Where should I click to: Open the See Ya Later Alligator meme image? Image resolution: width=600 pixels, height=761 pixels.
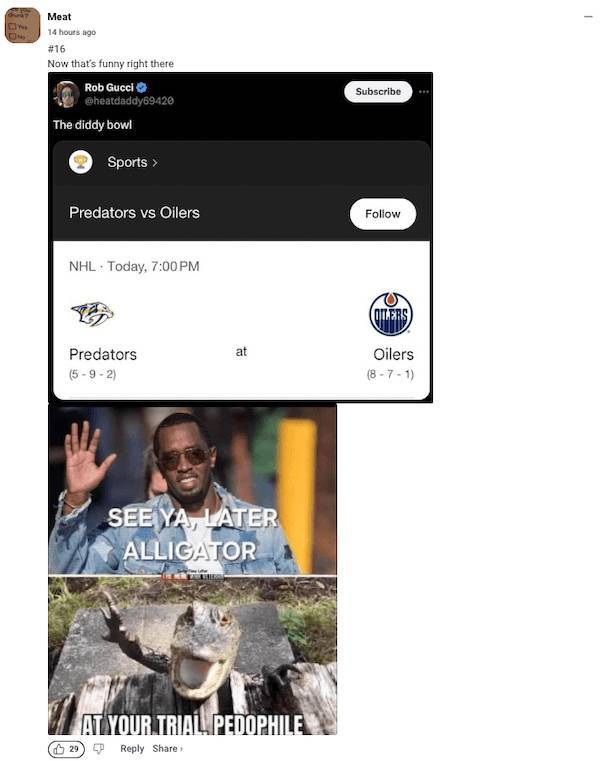point(192,490)
